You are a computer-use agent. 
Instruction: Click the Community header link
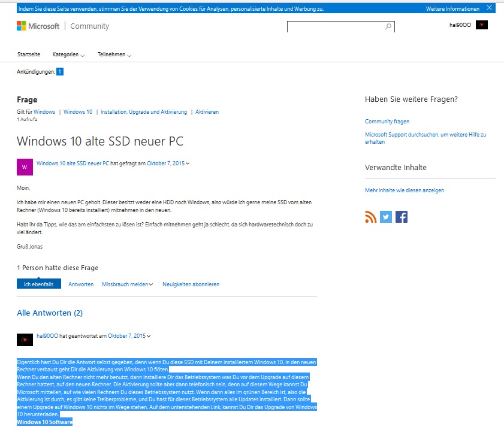click(90, 26)
